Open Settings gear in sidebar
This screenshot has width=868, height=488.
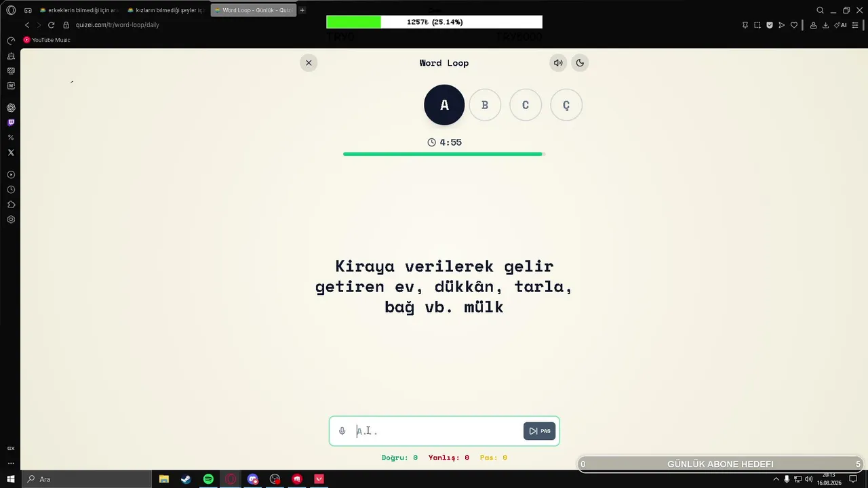[11, 220]
